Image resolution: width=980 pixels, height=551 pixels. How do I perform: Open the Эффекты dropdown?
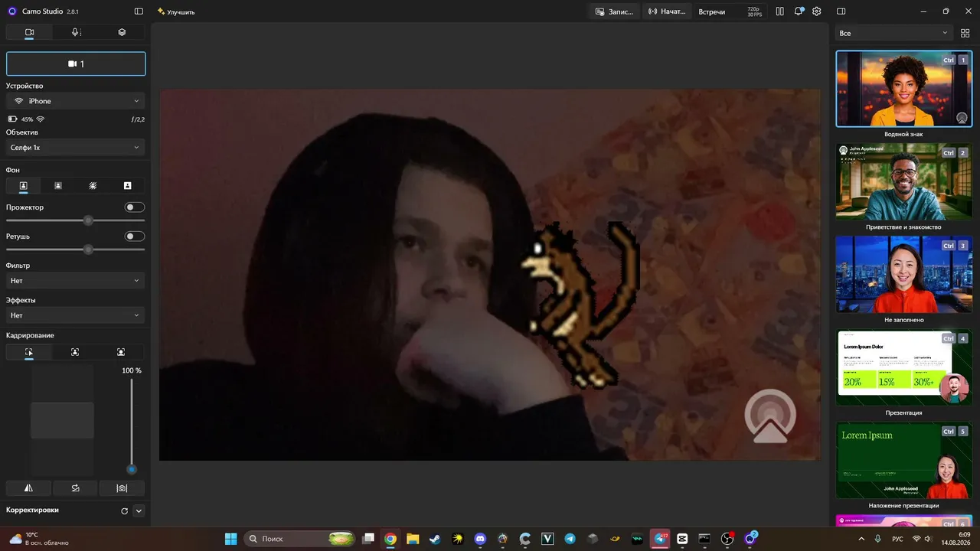point(76,315)
